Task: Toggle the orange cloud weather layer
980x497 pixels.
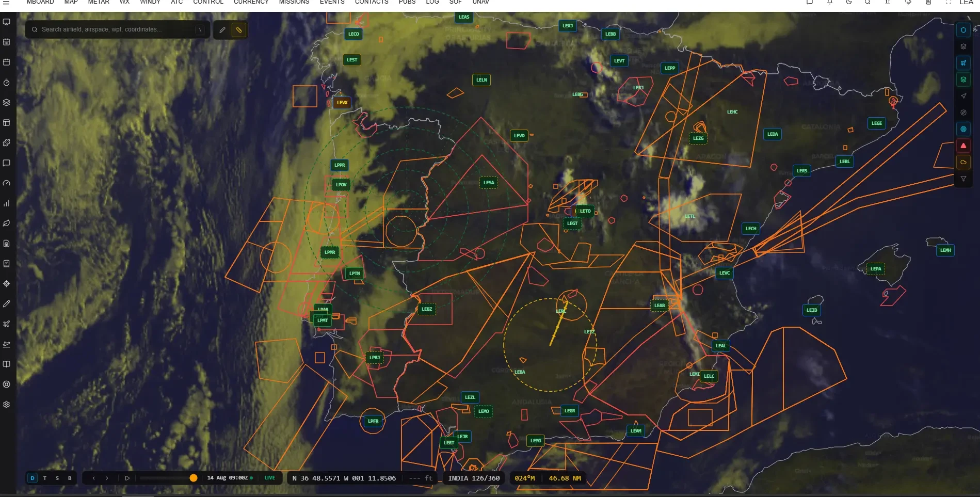Action: click(963, 162)
